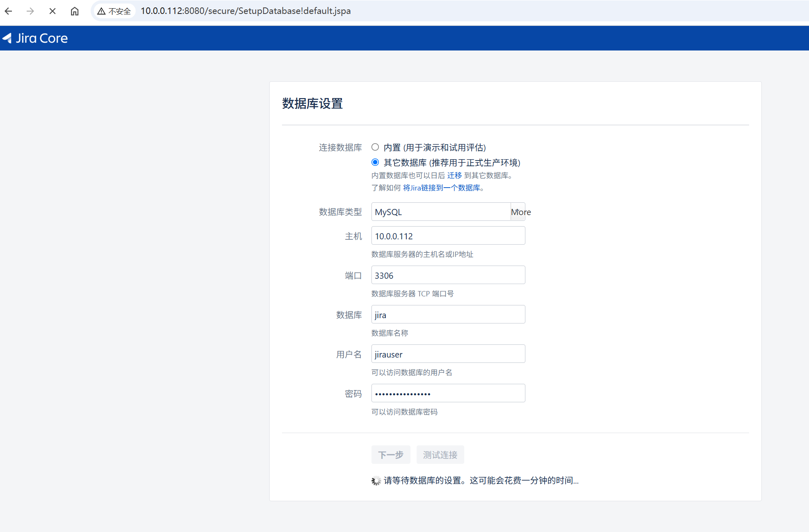Click the Test Connection (测试连接) button
This screenshot has height=532, width=809.
point(440,455)
